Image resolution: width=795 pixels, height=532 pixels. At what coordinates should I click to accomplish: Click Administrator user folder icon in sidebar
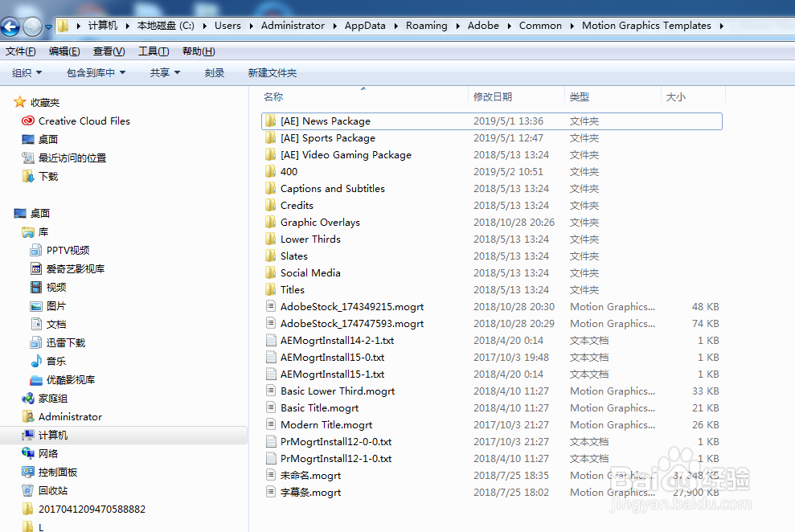(x=28, y=416)
